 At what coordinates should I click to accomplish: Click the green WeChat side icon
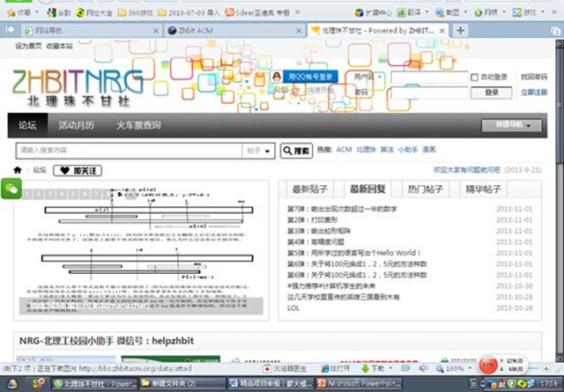(x=11, y=189)
